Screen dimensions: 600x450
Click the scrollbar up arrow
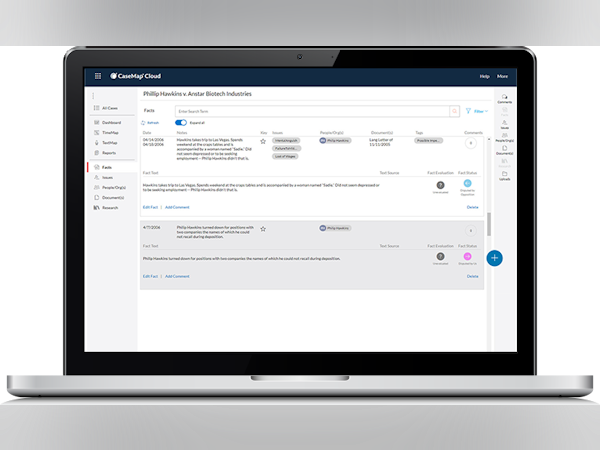[x=489, y=140]
